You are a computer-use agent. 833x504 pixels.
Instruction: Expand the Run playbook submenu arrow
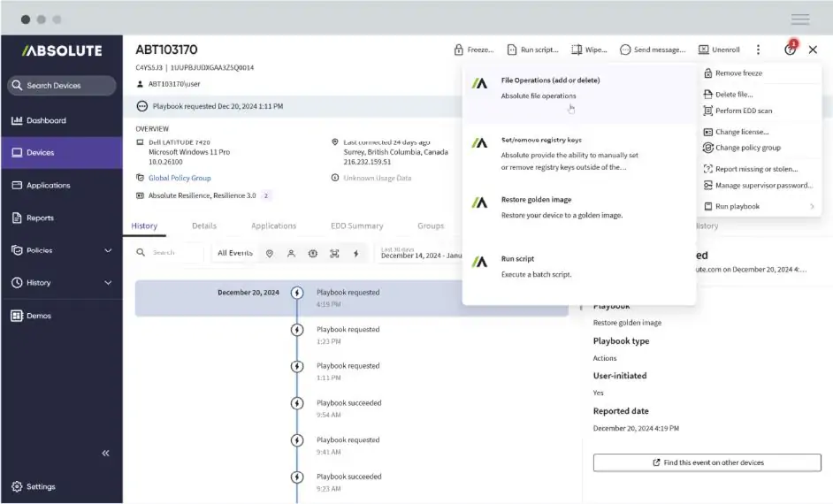[812, 207]
